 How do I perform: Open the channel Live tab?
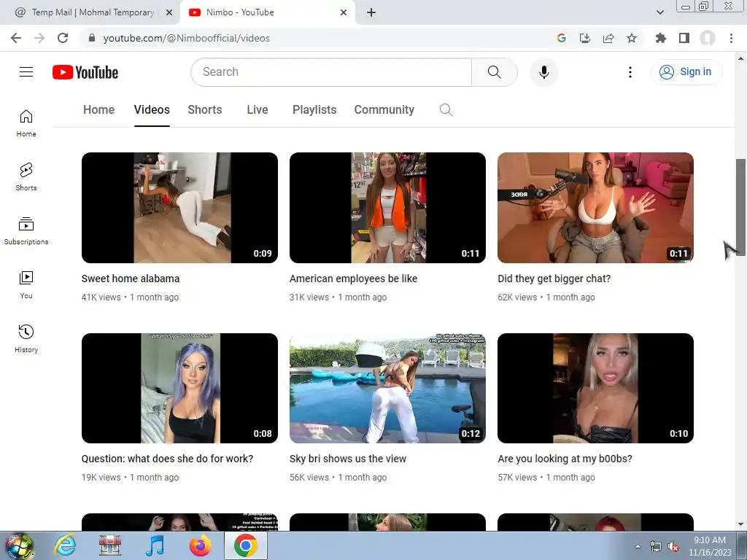(258, 110)
